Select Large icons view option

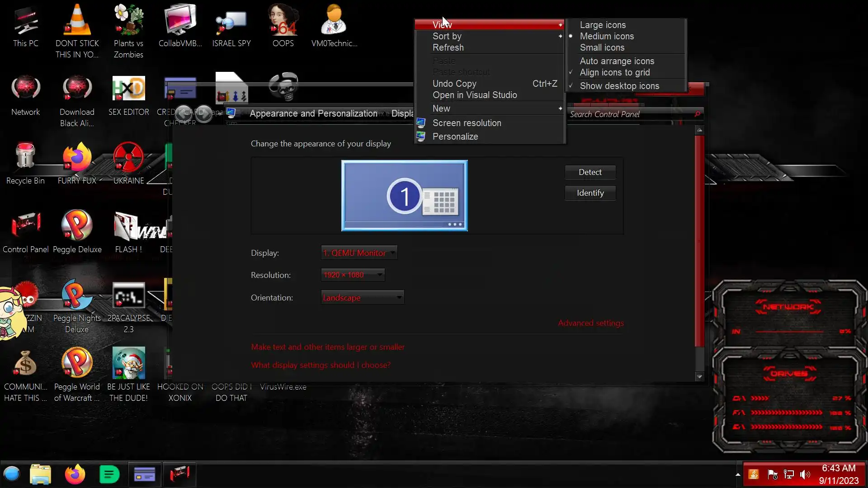(x=603, y=25)
